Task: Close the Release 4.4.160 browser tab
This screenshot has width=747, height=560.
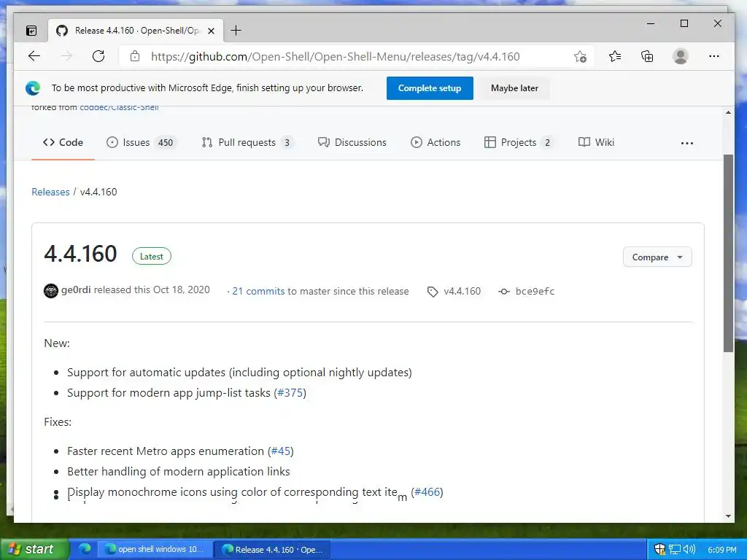Action: [211, 31]
